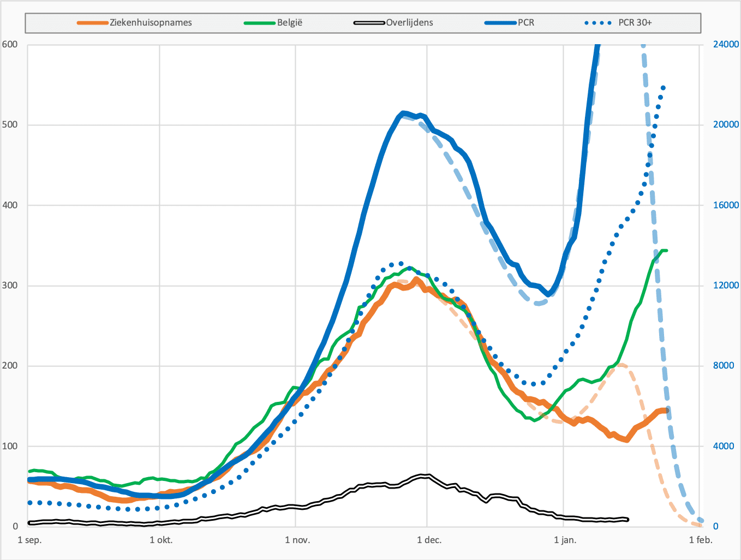Click the 1 dec. x-axis label
This screenshot has width=741, height=560.
point(429,540)
